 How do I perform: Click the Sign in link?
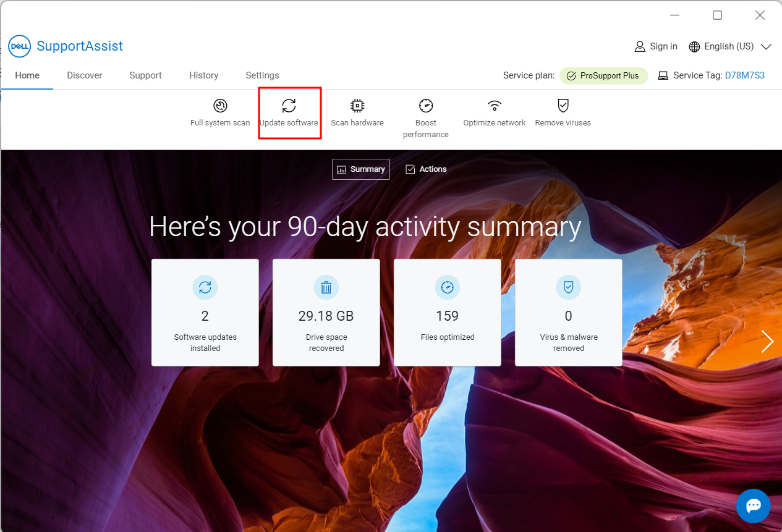click(x=663, y=46)
